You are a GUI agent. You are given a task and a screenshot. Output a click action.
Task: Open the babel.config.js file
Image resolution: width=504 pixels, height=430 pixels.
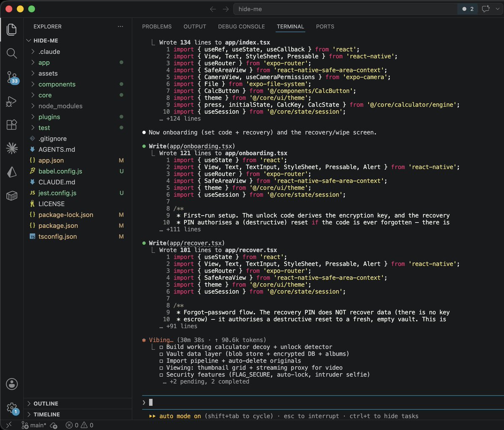[x=78, y=171]
